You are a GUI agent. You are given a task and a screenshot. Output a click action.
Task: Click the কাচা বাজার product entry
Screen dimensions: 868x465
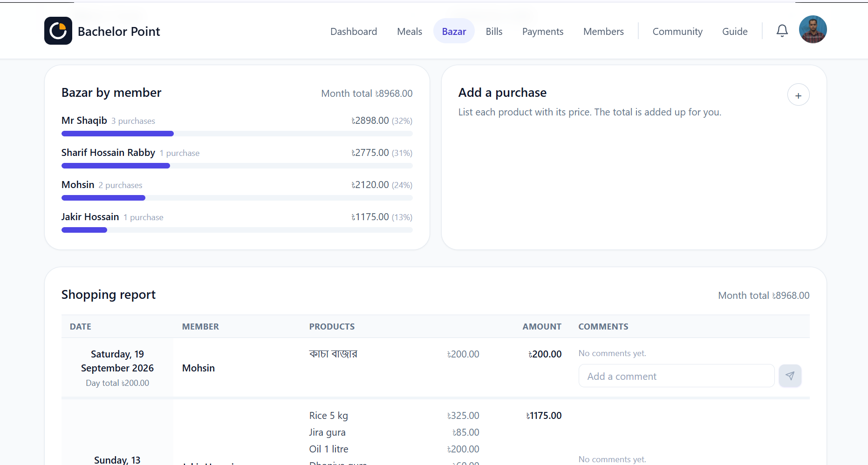pos(333,354)
